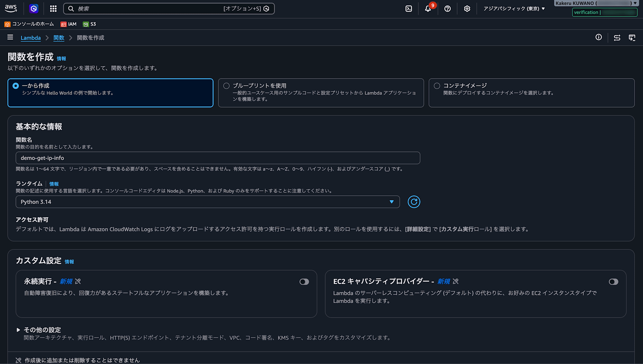This screenshot has height=364, width=643.
Task: Open the IAM favorite shortcut
Action: pos(68,24)
